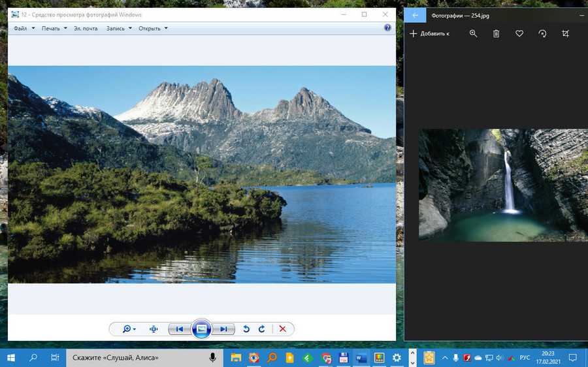Click the Эл. почта menu item
The height and width of the screenshot is (367, 588).
point(86,28)
